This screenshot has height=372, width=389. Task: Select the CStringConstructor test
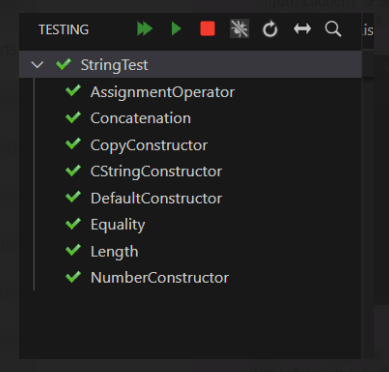pos(156,171)
